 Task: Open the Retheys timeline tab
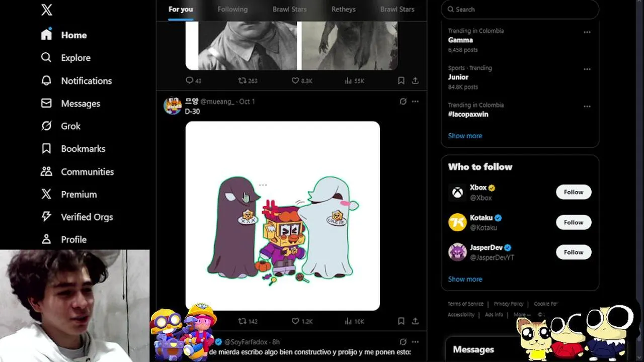pos(344,10)
